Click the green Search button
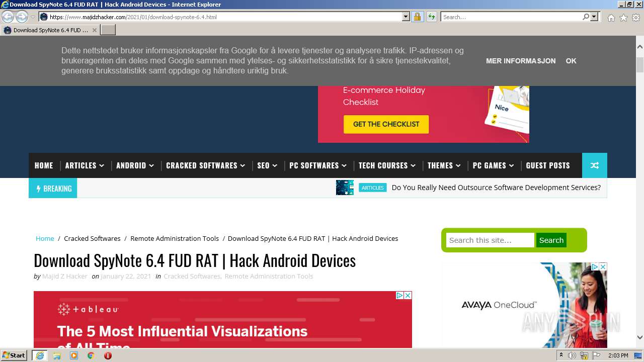The width and height of the screenshot is (644, 362). [551, 240]
